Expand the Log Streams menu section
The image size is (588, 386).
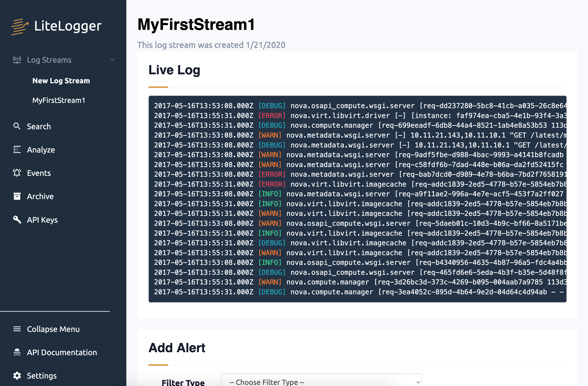click(x=49, y=60)
